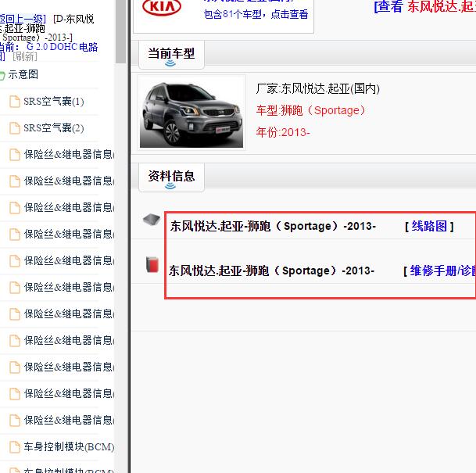Open the 示意图 folder icon
Screen dimensions: 476x473
2,75
